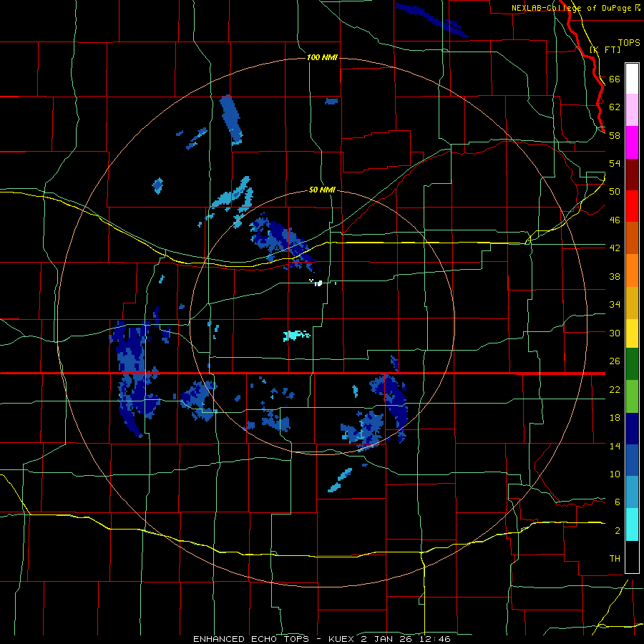Select the 26 value on the scale
This screenshot has width=644, height=644.
coord(615,361)
